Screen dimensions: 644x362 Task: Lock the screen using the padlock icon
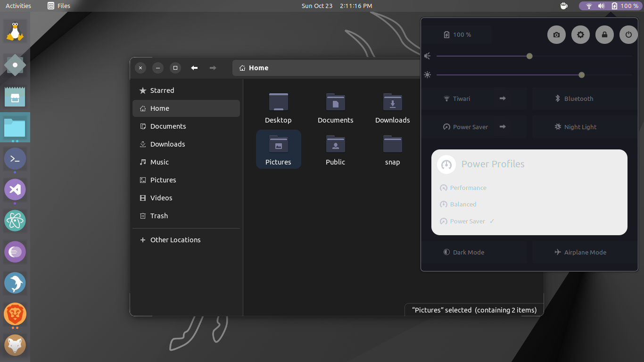(x=604, y=34)
